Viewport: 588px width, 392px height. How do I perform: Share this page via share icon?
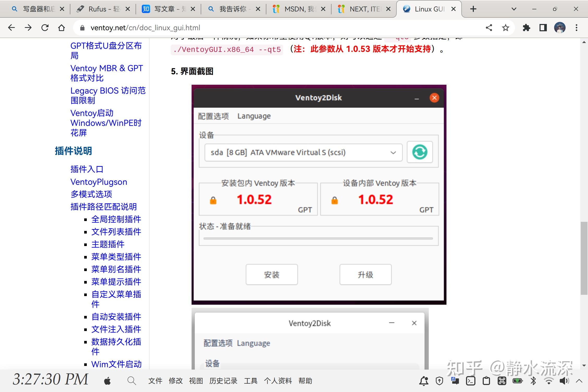(x=489, y=28)
